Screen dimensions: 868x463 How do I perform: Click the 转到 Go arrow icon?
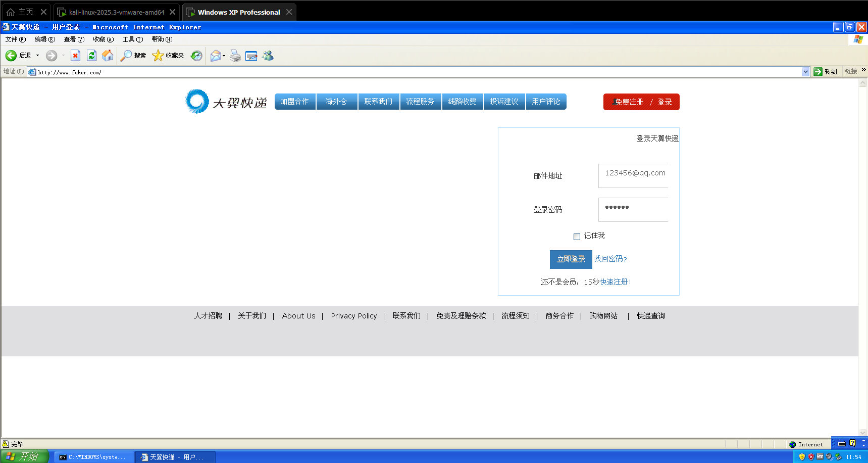(x=817, y=71)
